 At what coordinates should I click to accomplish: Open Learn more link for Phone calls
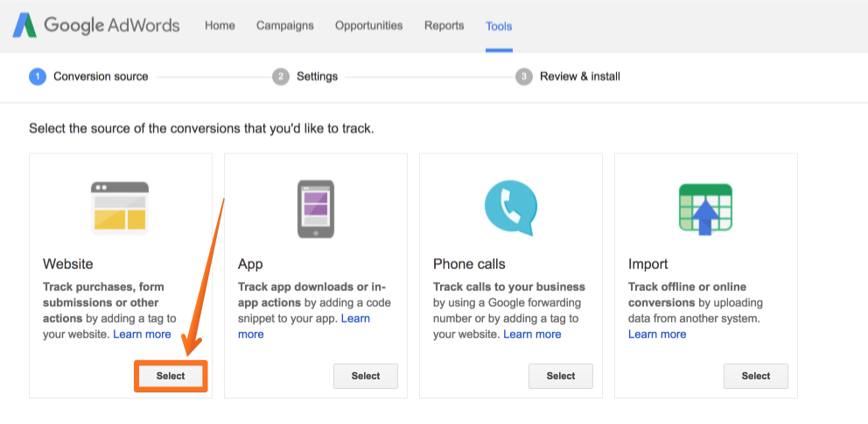click(532, 335)
